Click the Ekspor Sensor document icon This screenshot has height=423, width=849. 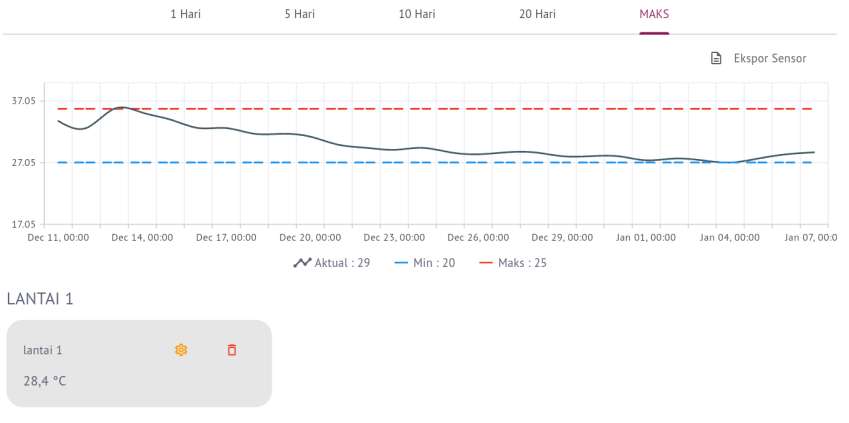click(716, 59)
